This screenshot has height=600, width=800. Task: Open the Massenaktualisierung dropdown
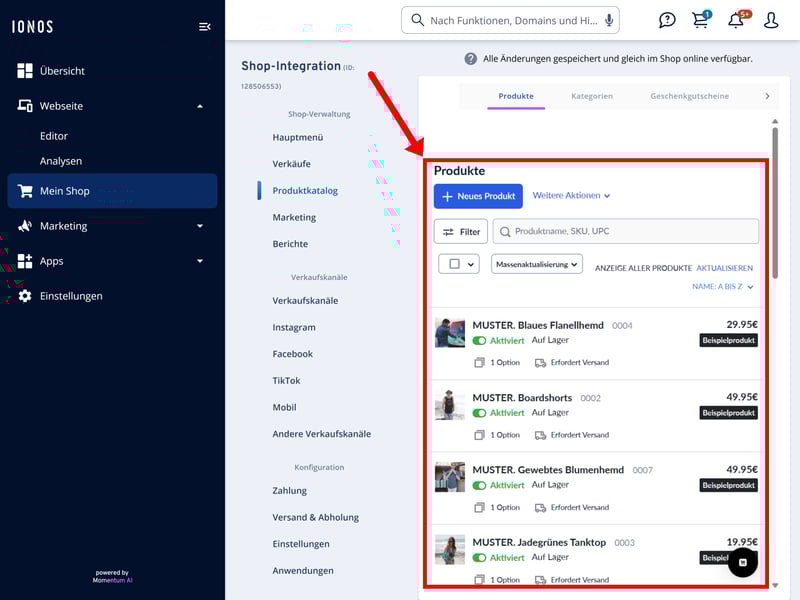(537, 265)
